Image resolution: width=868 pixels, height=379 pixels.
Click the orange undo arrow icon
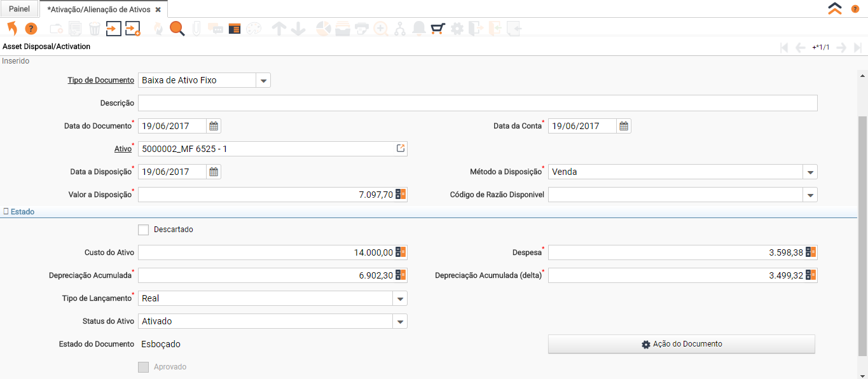[11, 29]
